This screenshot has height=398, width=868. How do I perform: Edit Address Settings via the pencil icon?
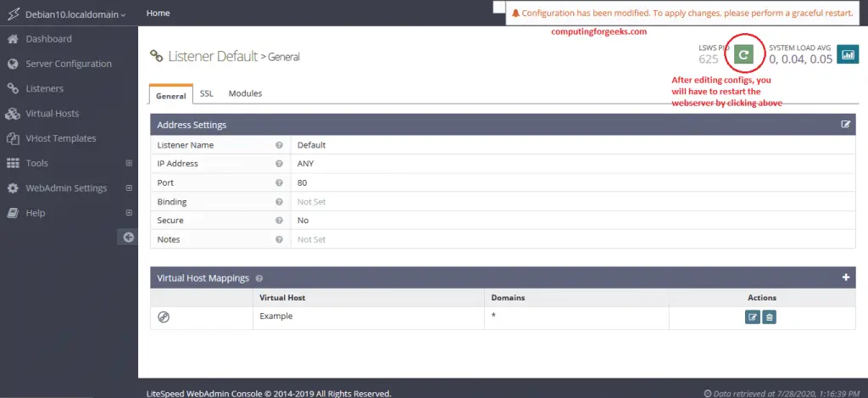click(x=845, y=125)
